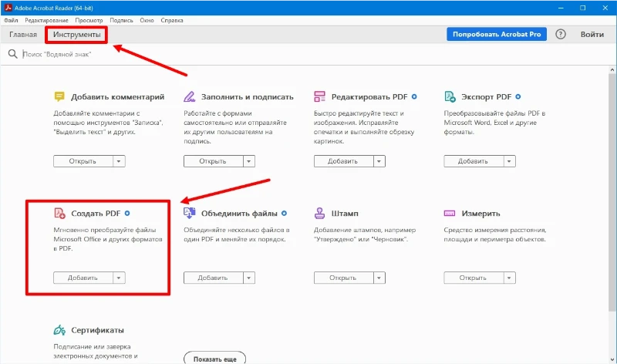Image resolution: width=617 pixels, height=364 pixels.
Task: Click the Показать еще button
Action: click(215, 359)
